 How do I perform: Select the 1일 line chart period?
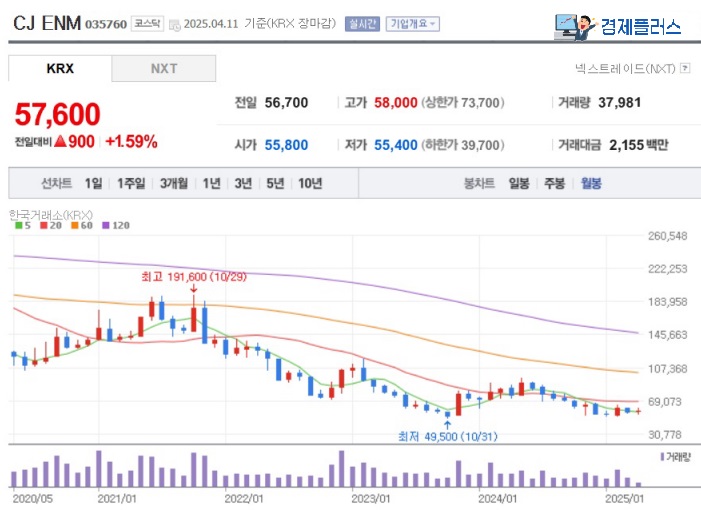click(x=93, y=183)
